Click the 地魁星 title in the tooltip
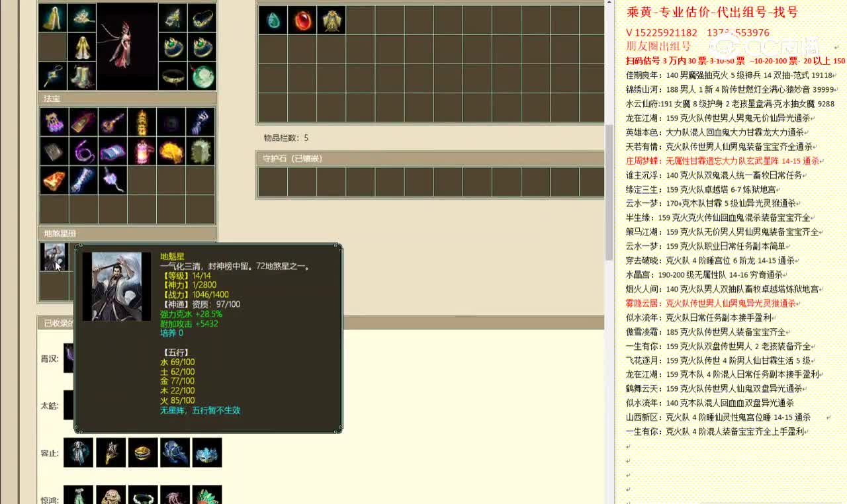 pos(172,257)
